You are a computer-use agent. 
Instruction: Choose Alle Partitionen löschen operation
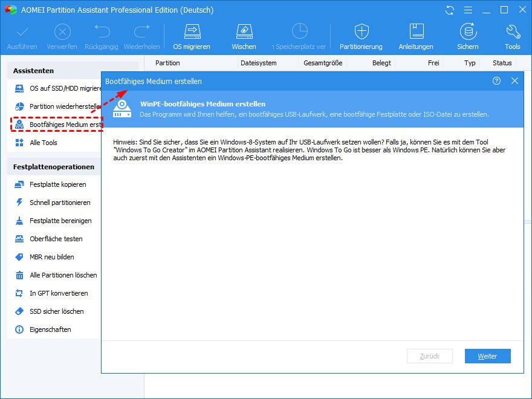click(x=56, y=275)
